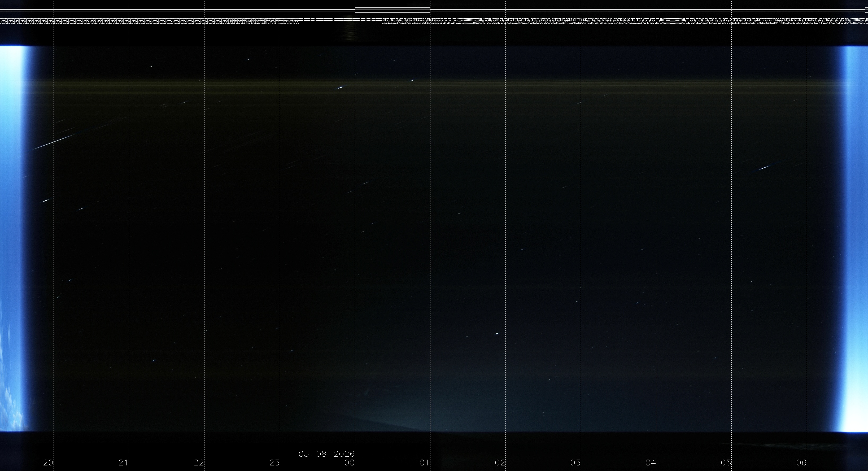Click the 06 hour label
The width and height of the screenshot is (868, 471).
801,463
